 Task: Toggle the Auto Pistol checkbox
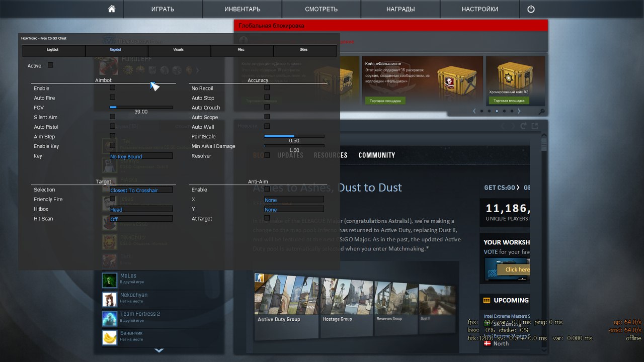tap(112, 126)
